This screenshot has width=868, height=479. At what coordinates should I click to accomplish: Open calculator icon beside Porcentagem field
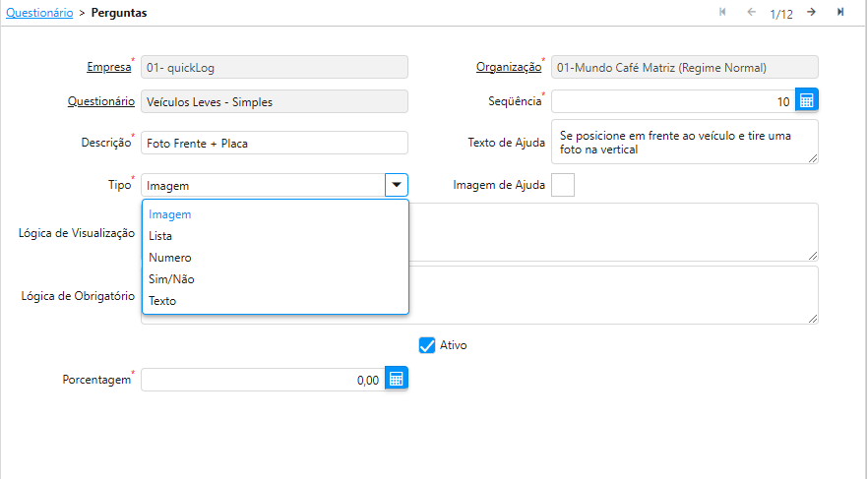(396, 380)
